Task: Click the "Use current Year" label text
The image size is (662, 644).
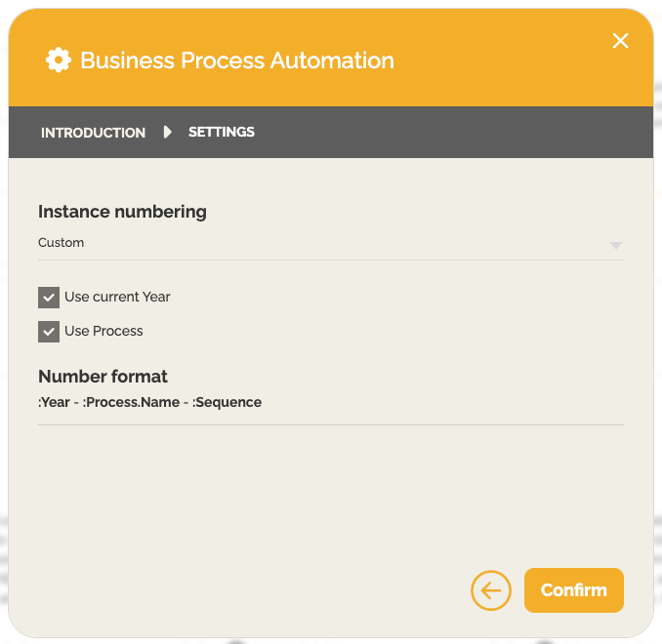Action: pyautogui.click(x=117, y=297)
